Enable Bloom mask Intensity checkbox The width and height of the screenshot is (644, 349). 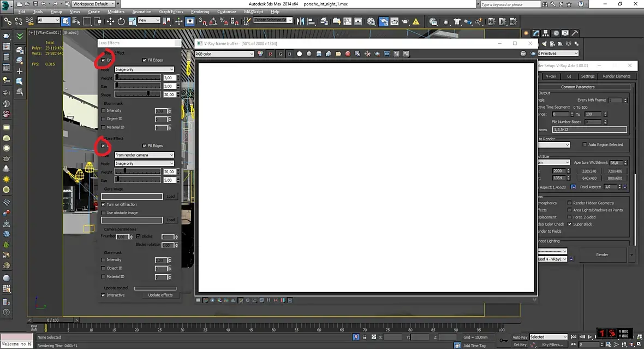click(x=103, y=110)
